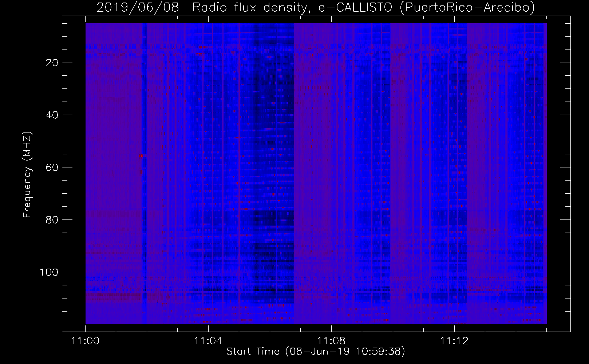Click the 'Frequency (MHZ)' axis label
This screenshot has width=589, height=364.
[x=27, y=175]
